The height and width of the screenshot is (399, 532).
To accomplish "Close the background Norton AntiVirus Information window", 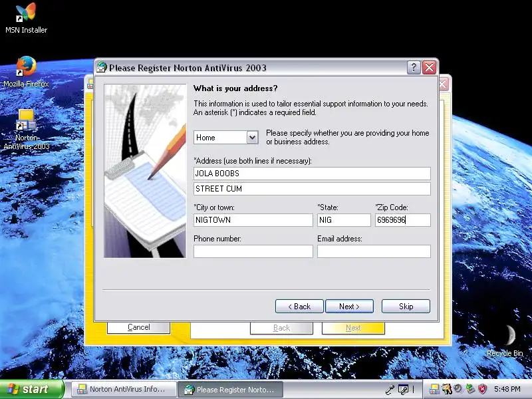I will [444, 84].
